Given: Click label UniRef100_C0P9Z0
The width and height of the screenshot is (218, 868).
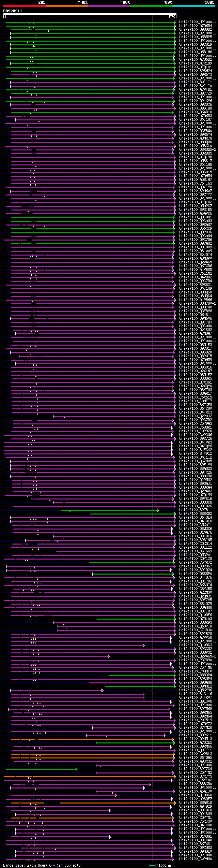Looking at the screenshot, I should point(196,431).
